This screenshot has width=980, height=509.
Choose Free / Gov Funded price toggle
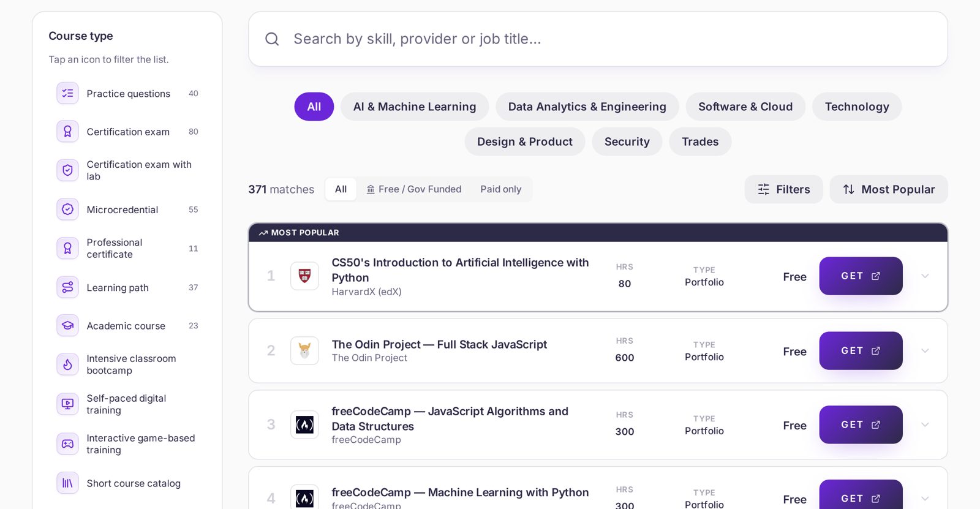[414, 189]
